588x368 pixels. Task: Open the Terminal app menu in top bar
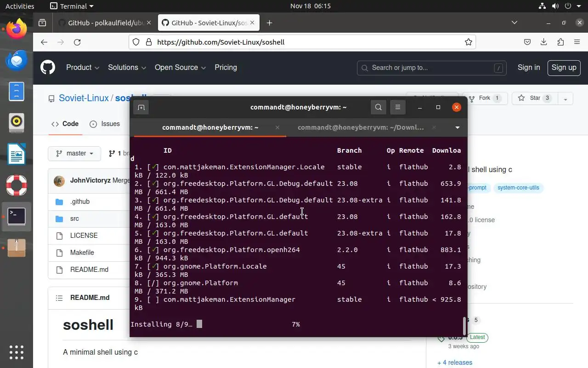(72, 6)
